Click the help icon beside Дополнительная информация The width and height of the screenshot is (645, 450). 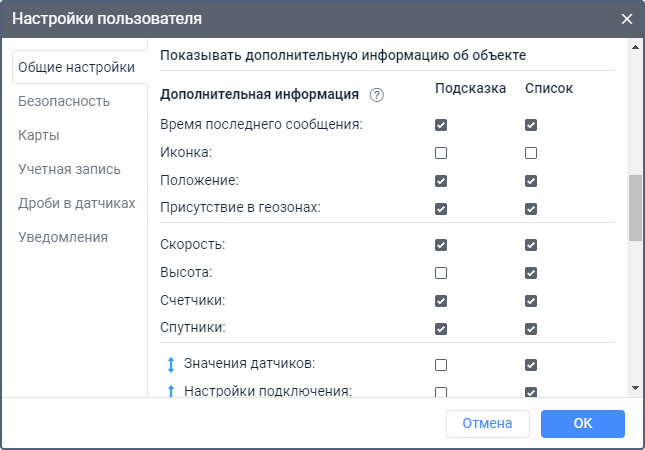pos(377,95)
